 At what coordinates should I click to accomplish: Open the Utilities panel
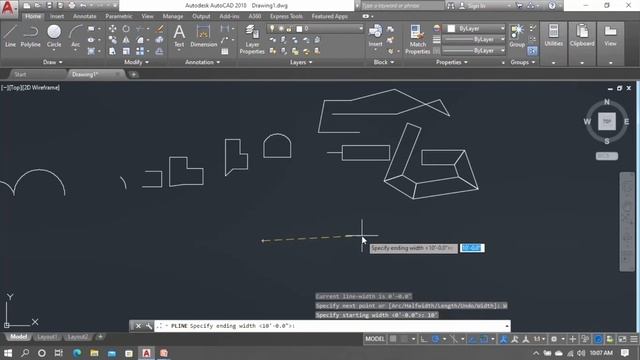click(553, 43)
